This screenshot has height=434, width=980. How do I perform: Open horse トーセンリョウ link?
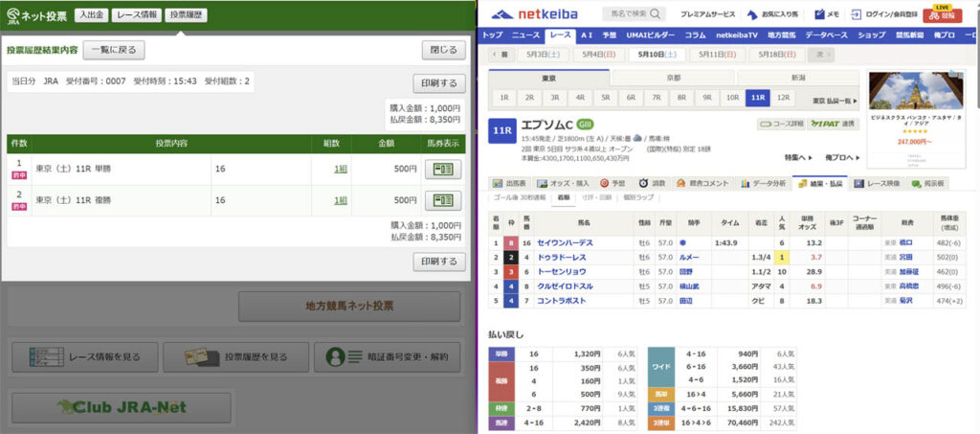[561, 271]
